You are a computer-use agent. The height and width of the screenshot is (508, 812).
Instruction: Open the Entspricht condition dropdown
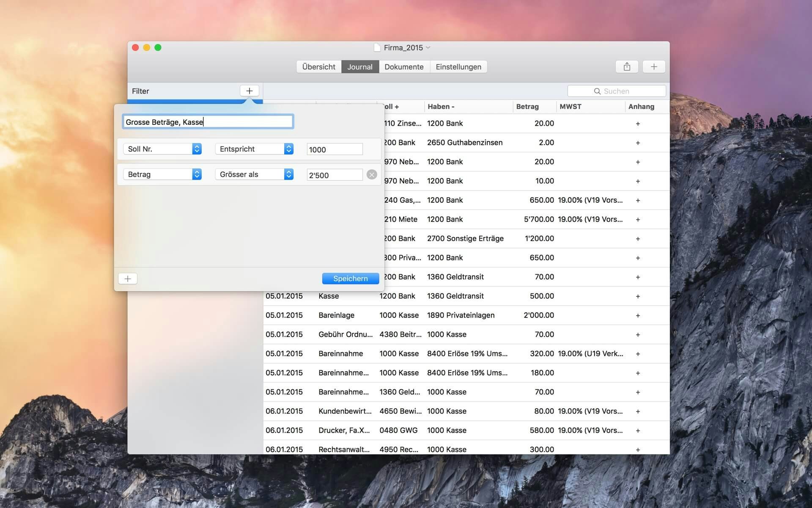point(254,149)
